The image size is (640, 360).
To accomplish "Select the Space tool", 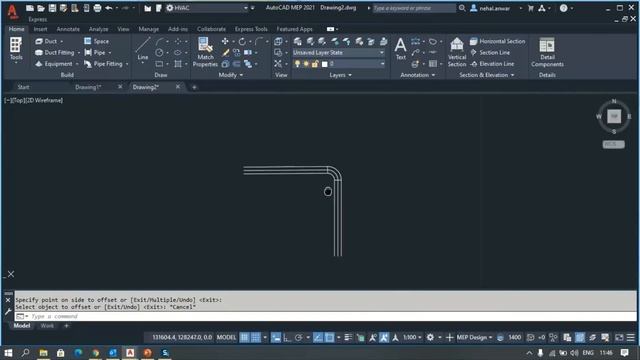I will [96, 41].
